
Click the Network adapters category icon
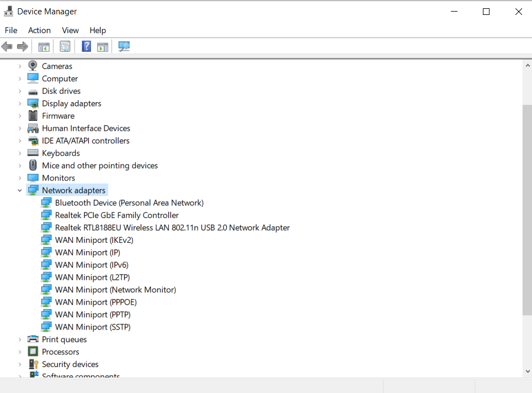(33, 190)
